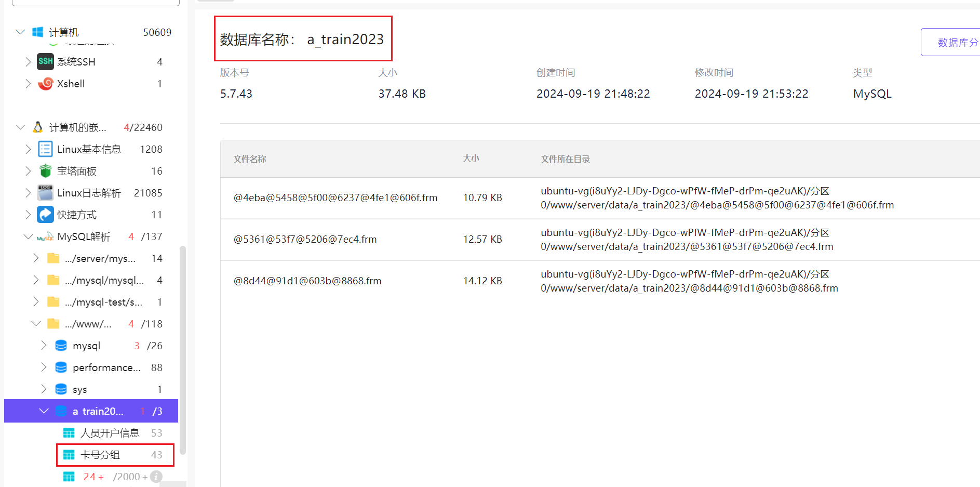This screenshot has width=980, height=487.
Task: Collapse the a_train20... database node
Action: [44, 411]
